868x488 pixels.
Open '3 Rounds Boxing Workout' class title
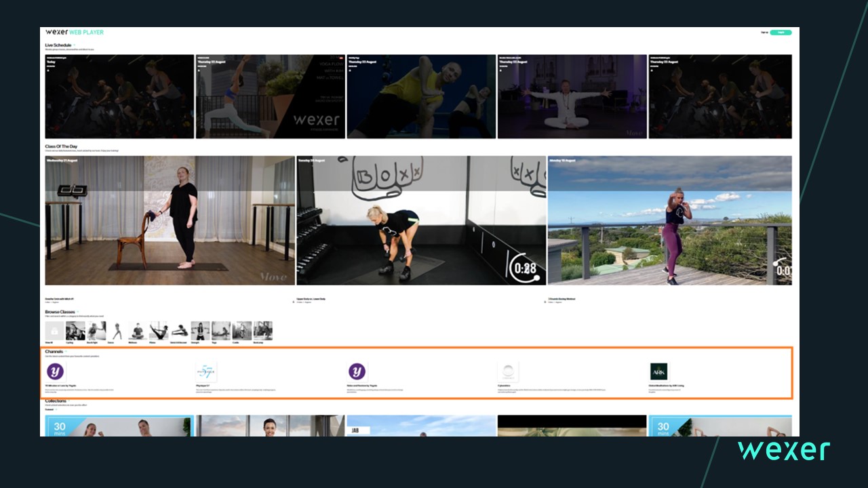coord(562,298)
